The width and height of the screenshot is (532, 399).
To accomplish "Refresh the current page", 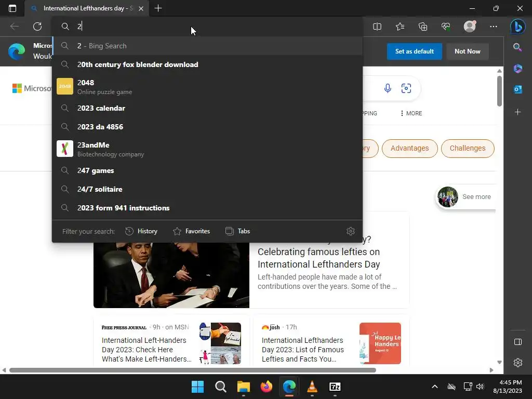I will click(37, 26).
